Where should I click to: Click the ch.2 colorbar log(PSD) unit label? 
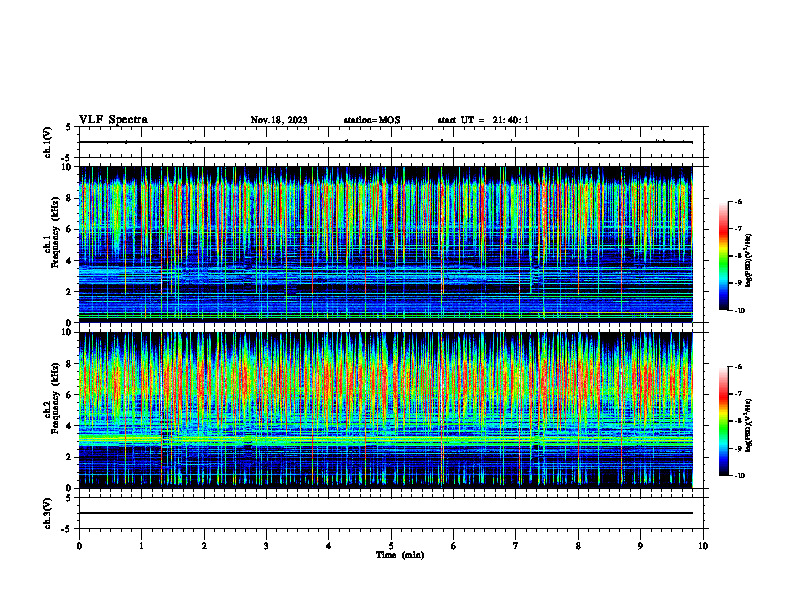(x=749, y=425)
